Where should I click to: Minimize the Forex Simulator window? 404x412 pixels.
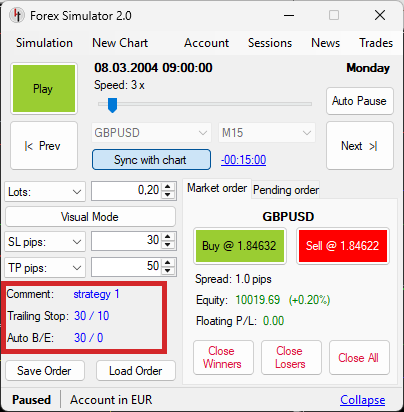click(x=289, y=15)
